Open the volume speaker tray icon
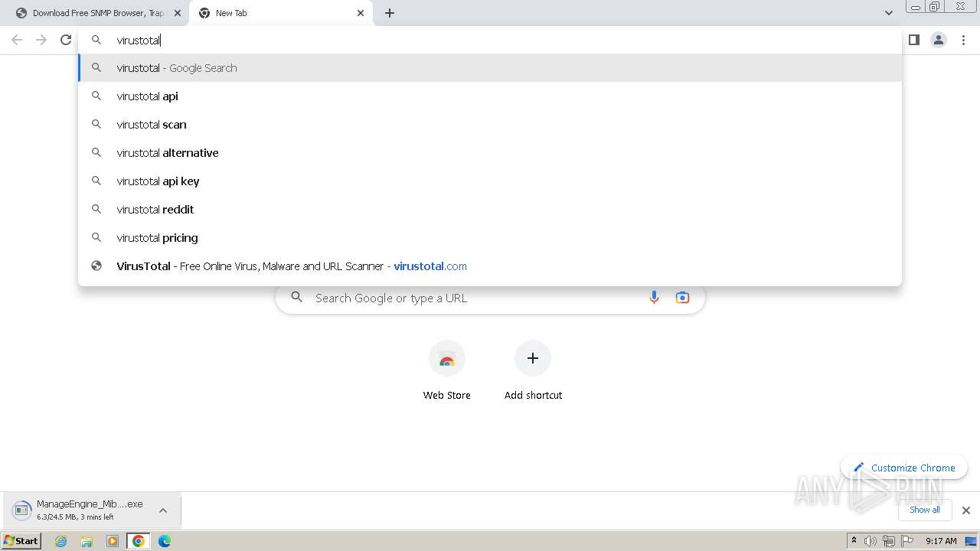Screen dimensions: 980x551 click(x=871, y=541)
